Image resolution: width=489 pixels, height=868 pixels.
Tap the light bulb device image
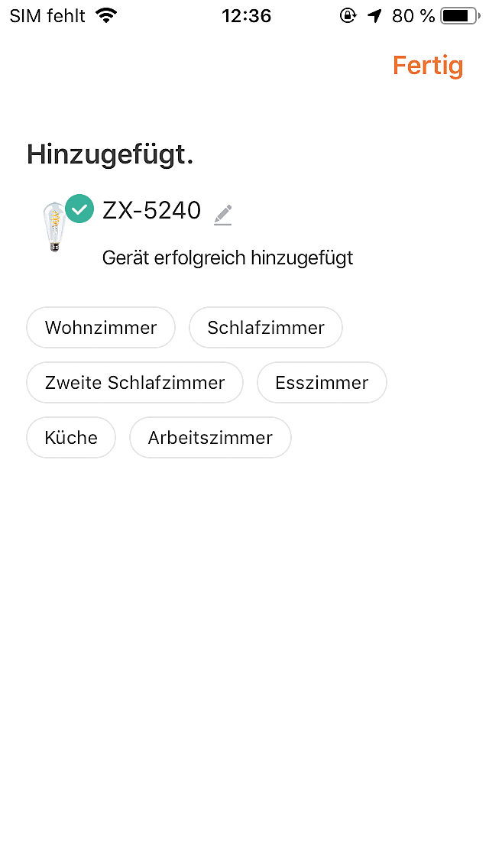(53, 227)
